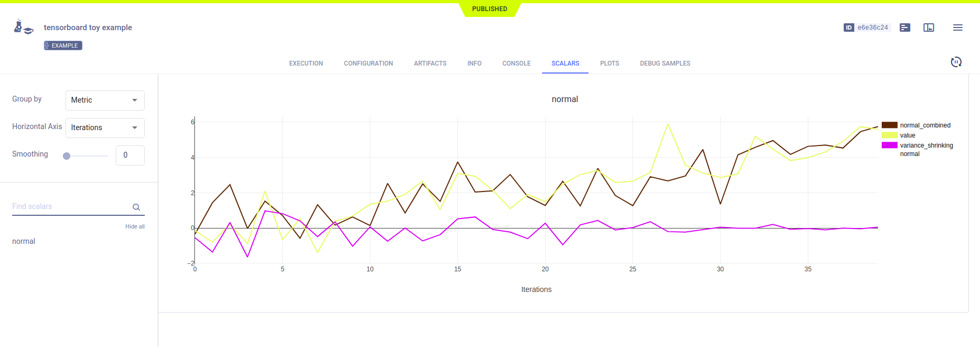980x347 pixels.
Task: Select the normal scalar in the list
Action: point(24,241)
